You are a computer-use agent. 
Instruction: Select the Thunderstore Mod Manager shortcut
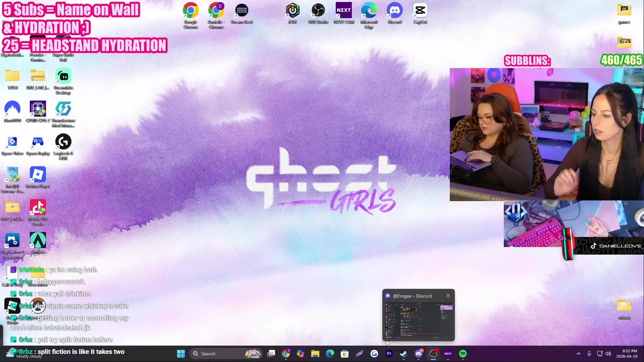point(63,114)
